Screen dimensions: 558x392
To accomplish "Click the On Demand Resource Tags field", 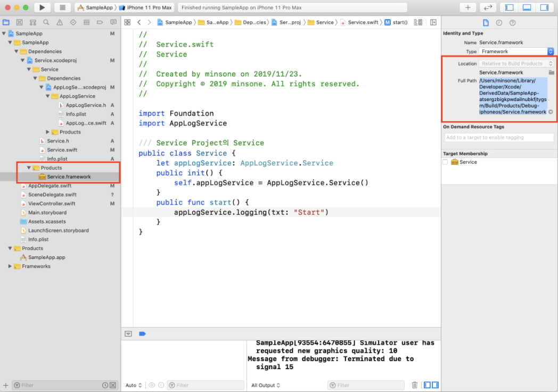I will (x=499, y=138).
